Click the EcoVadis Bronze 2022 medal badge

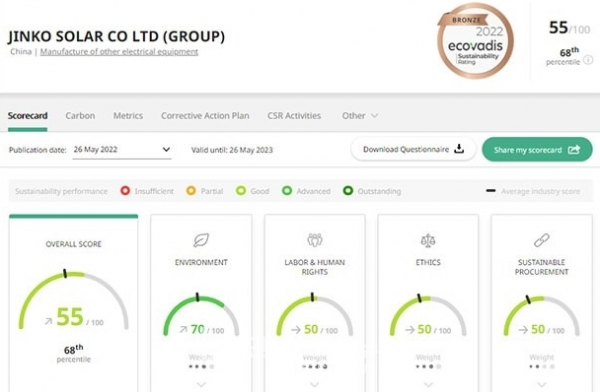(475, 41)
